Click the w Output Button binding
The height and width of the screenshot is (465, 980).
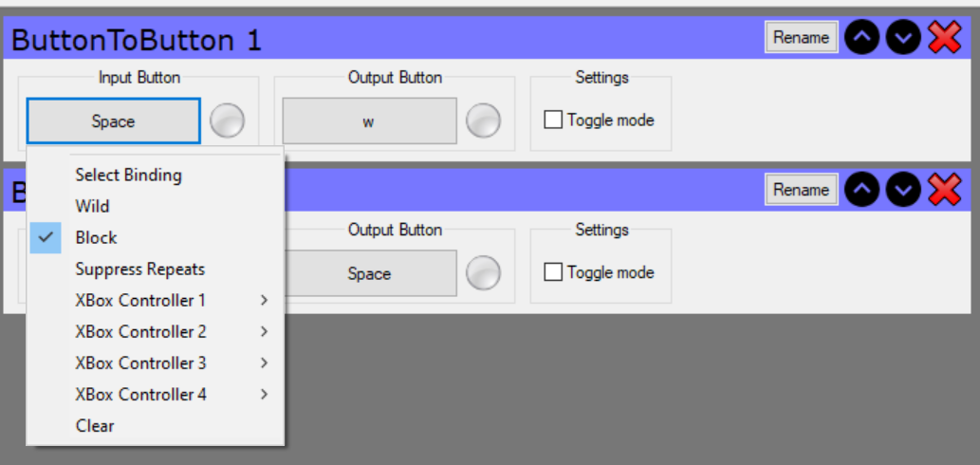369,121
